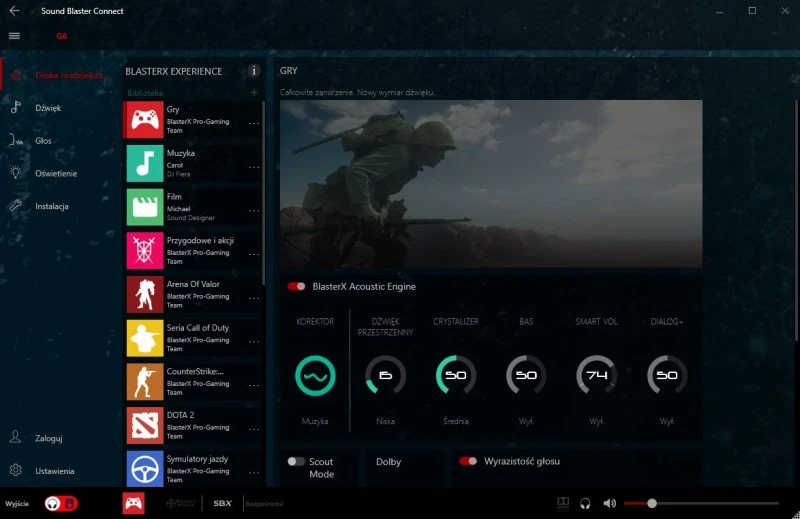Viewport: 800px width, 519px height.
Task: Toggle the BlasterX Acoustic Engine switch
Action: (297, 287)
